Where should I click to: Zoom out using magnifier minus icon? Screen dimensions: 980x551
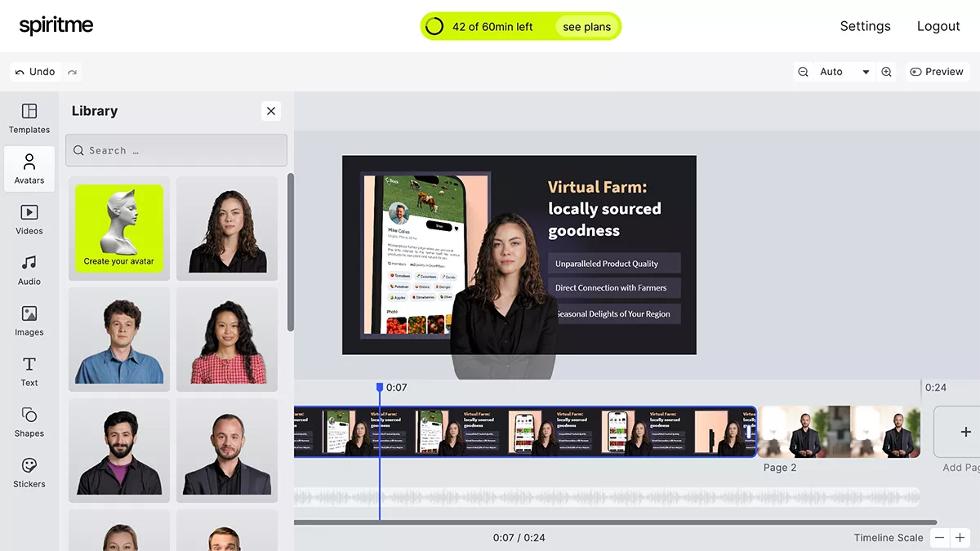tap(804, 72)
